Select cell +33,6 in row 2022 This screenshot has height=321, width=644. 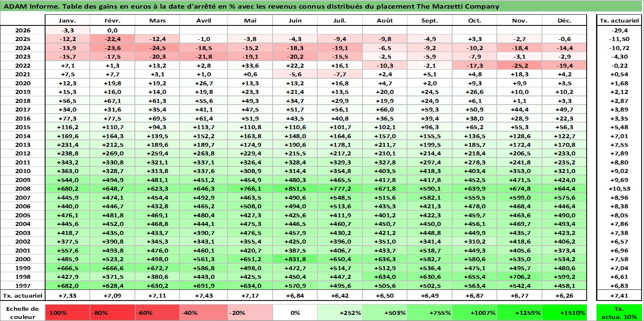tap(250, 66)
